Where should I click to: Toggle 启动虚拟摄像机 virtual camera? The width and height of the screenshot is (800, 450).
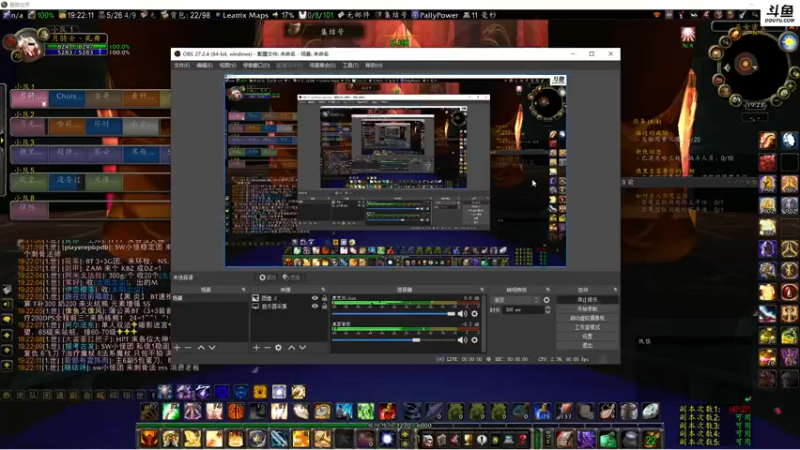point(587,318)
